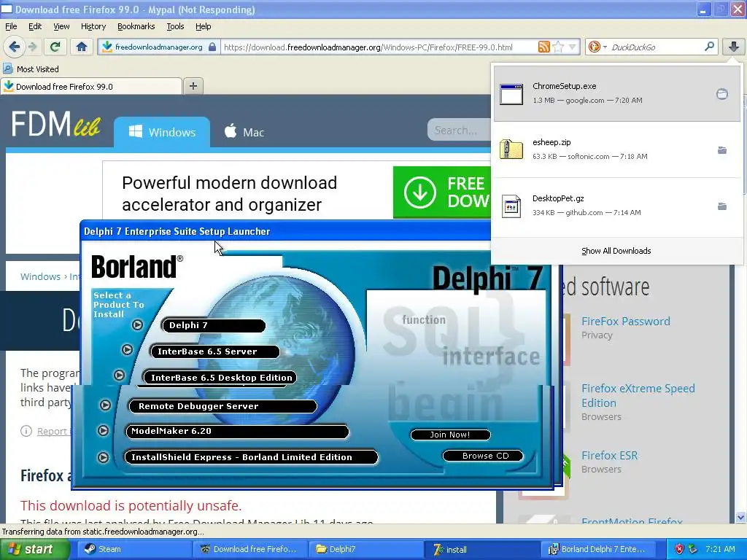Open the FireFox Password link

(x=625, y=322)
